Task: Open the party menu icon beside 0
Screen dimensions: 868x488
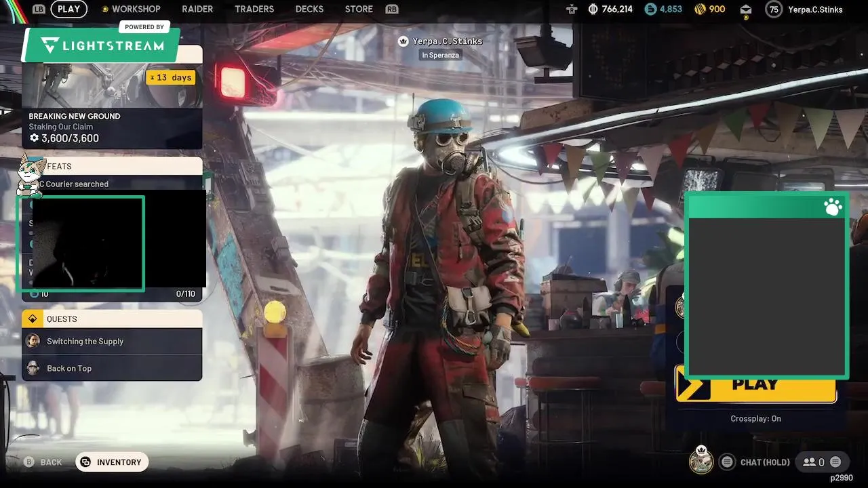Action: pos(835,462)
